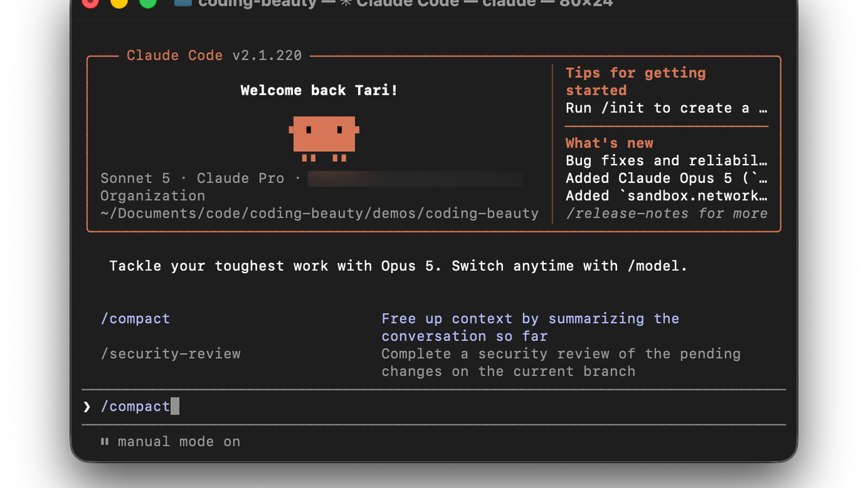Select the /security-review command suggestion
This screenshot has width=868, height=488.
(x=171, y=354)
